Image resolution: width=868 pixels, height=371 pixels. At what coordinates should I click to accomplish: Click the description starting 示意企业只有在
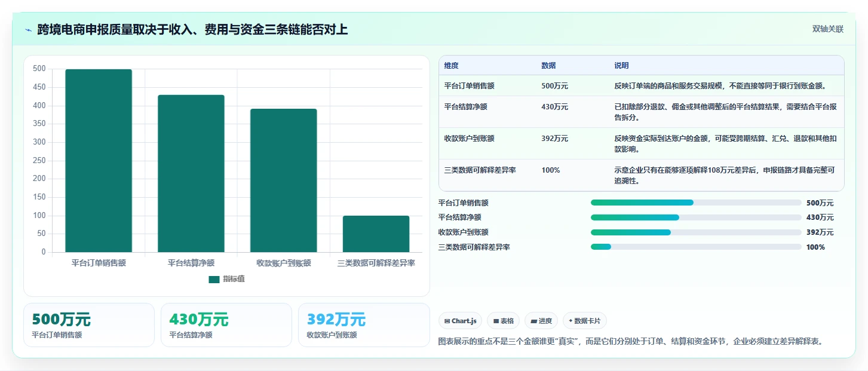(x=725, y=176)
